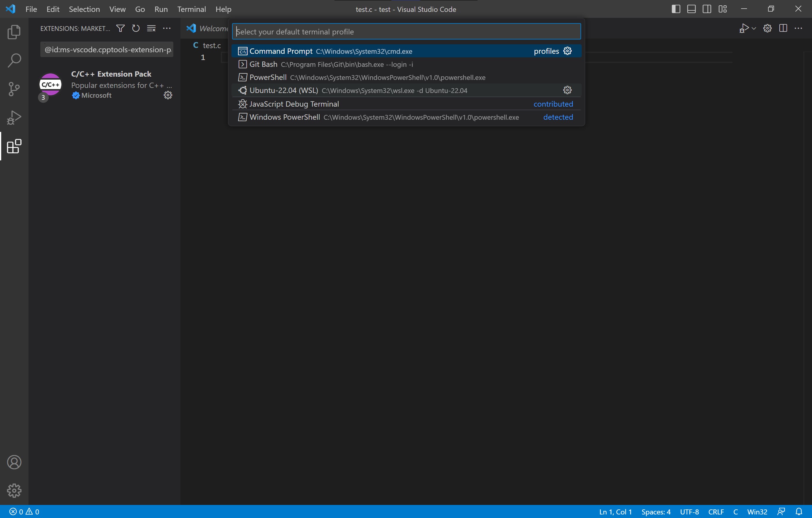Viewport: 812px width, 518px height.
Task: Refresh the extensions list
Action: (136, 28)
